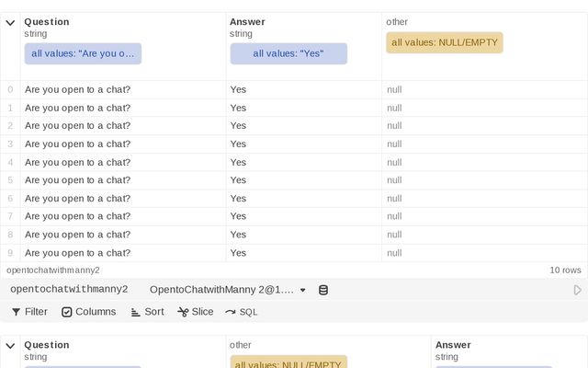588x368 pixels.
Task: Click the Answer column header in top table
Action: [x=248, y=21]
